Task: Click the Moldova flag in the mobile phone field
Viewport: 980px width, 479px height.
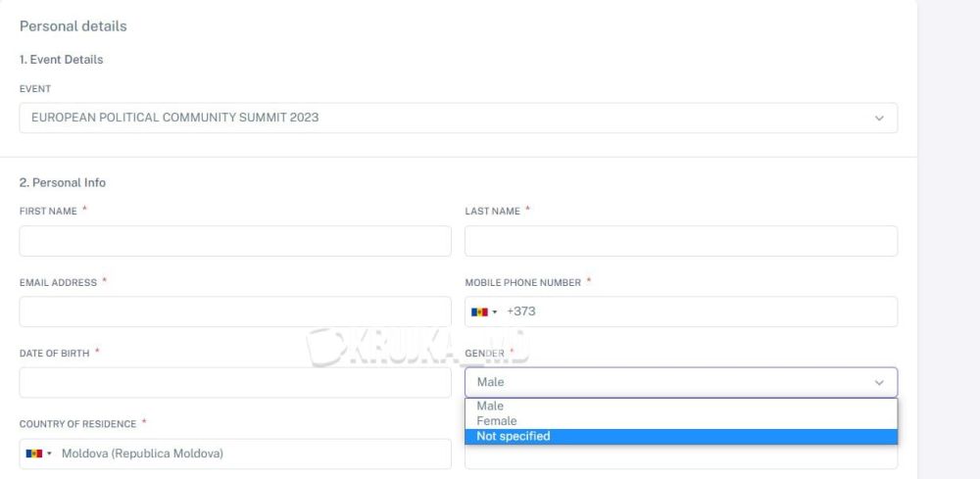Action: [x=478, y=312]
